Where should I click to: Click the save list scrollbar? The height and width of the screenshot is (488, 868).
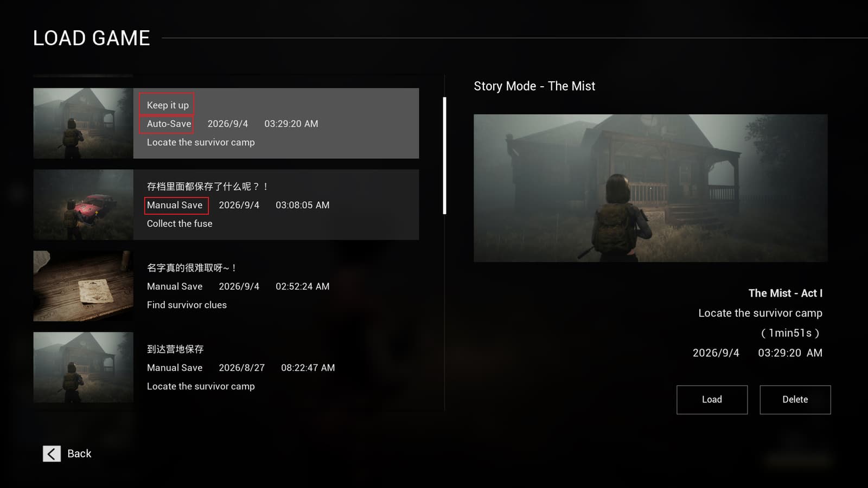coord(445,156)
